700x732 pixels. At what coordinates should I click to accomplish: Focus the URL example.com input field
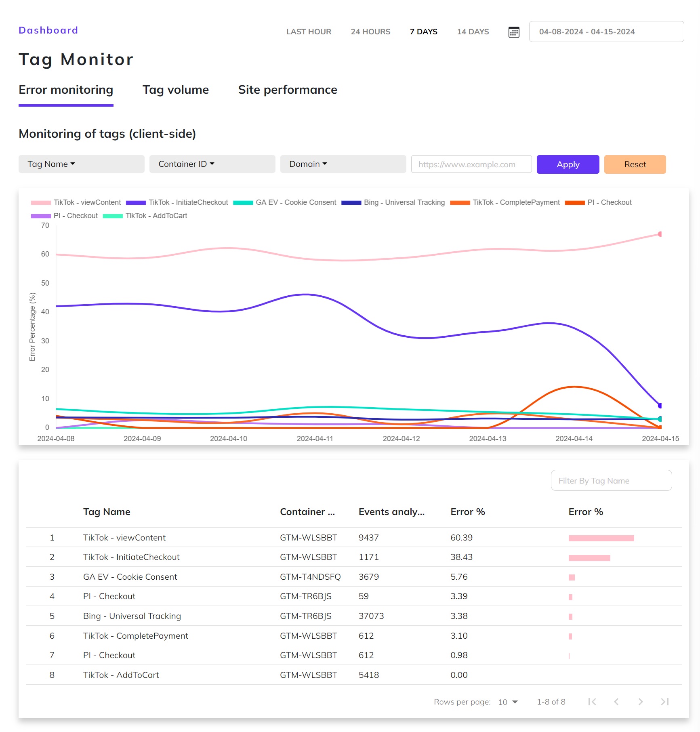click(x=471, y=164)
